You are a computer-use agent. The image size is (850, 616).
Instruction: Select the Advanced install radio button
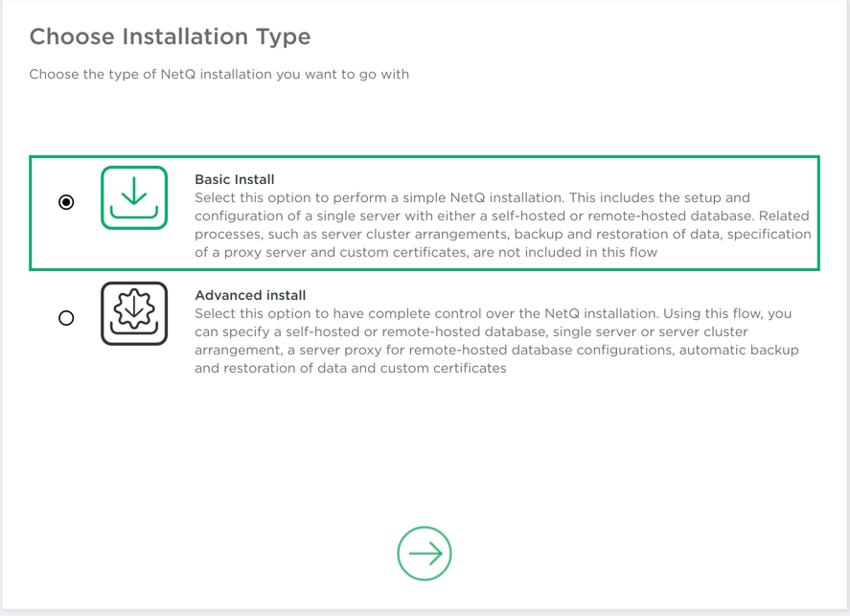(x=66, y=318)
